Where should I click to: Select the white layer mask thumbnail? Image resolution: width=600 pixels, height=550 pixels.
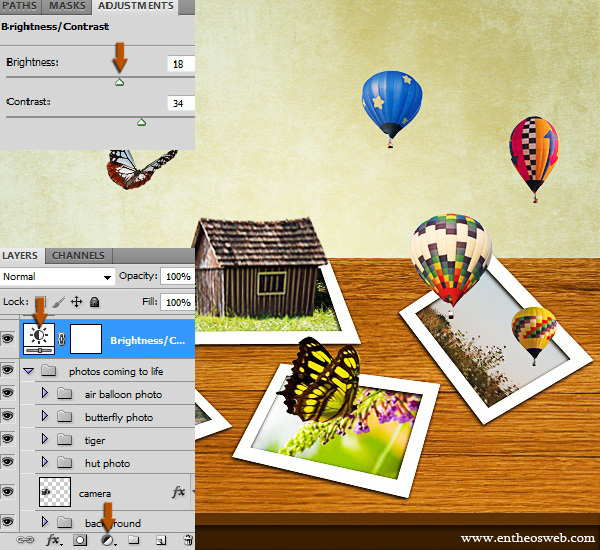pyautogui.click(x=86, y=339)
